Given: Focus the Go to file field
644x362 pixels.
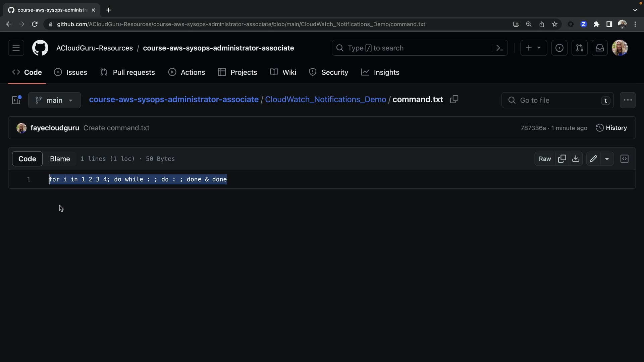Looking at the screenshot, I should (557, 100).
